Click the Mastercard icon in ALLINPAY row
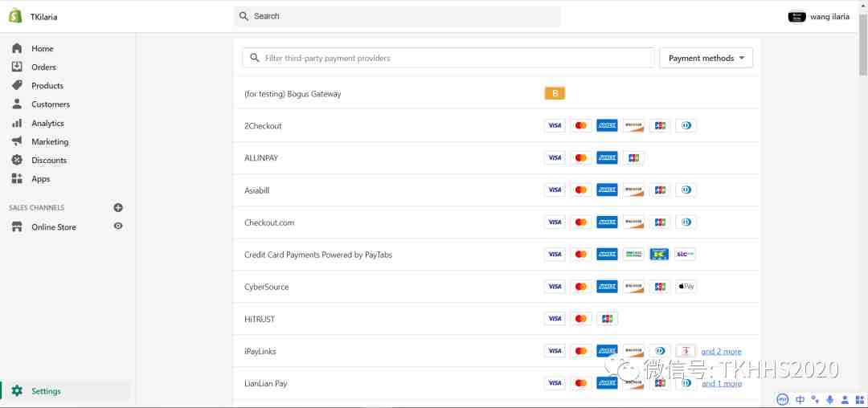868x408 pixels. [581, 158]
